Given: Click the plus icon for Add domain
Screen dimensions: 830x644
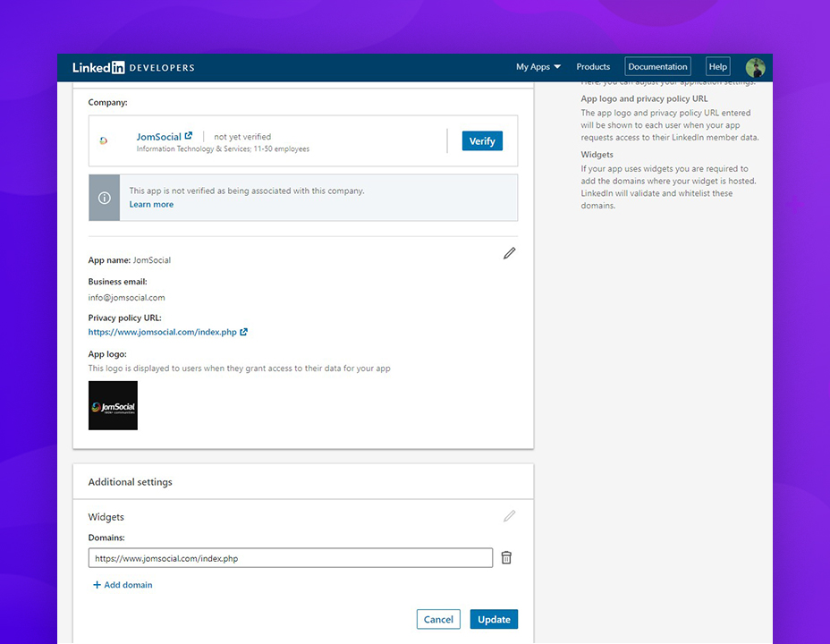Looking at the screenshot, I should coord(97,585).
